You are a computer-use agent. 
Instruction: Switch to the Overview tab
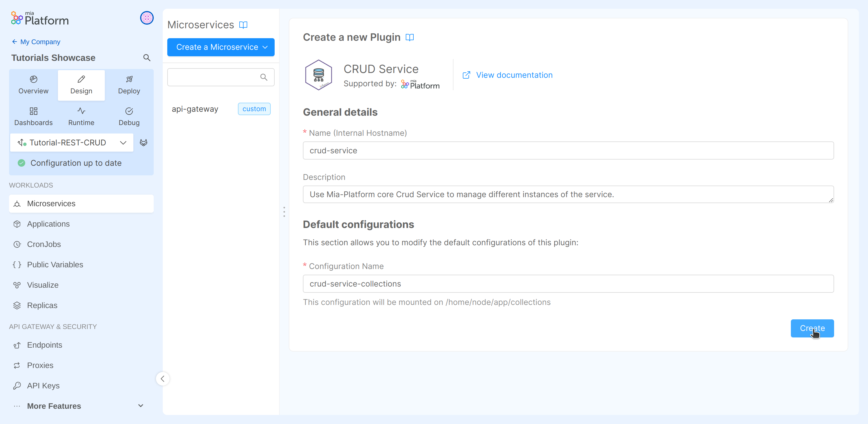(33, 84)
